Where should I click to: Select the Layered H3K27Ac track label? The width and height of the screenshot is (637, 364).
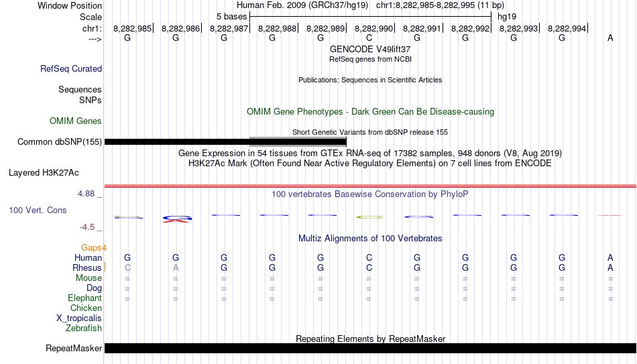point(44,173)
